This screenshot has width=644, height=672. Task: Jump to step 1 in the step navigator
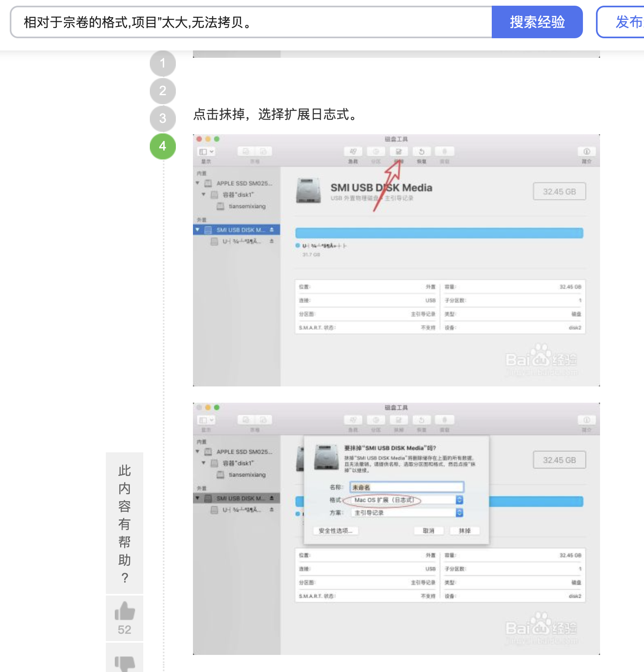[163, 63]
